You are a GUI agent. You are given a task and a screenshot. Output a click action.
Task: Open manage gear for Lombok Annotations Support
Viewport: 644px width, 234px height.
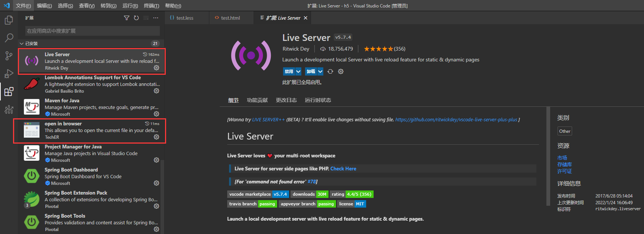coord(156,91)
